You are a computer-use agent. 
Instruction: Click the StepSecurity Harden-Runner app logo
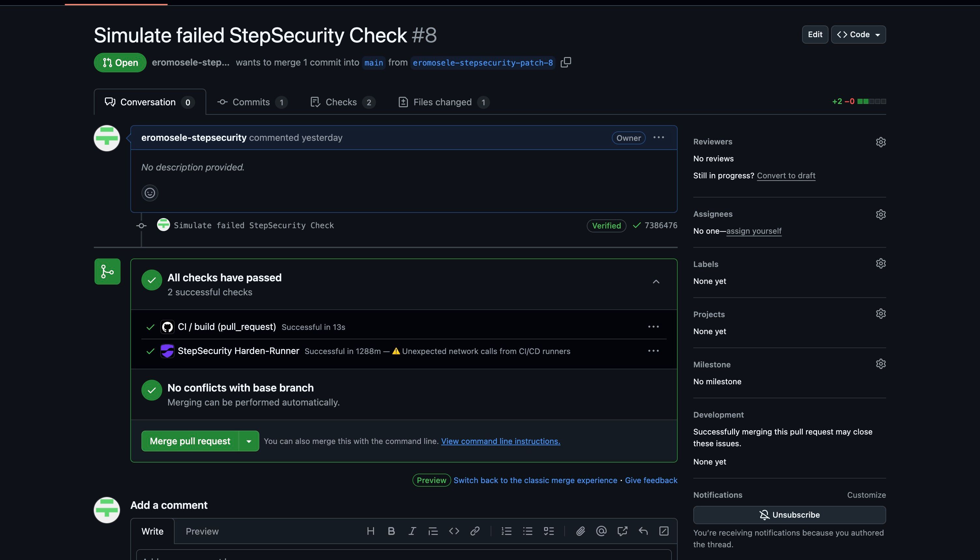tap(167, 351)
